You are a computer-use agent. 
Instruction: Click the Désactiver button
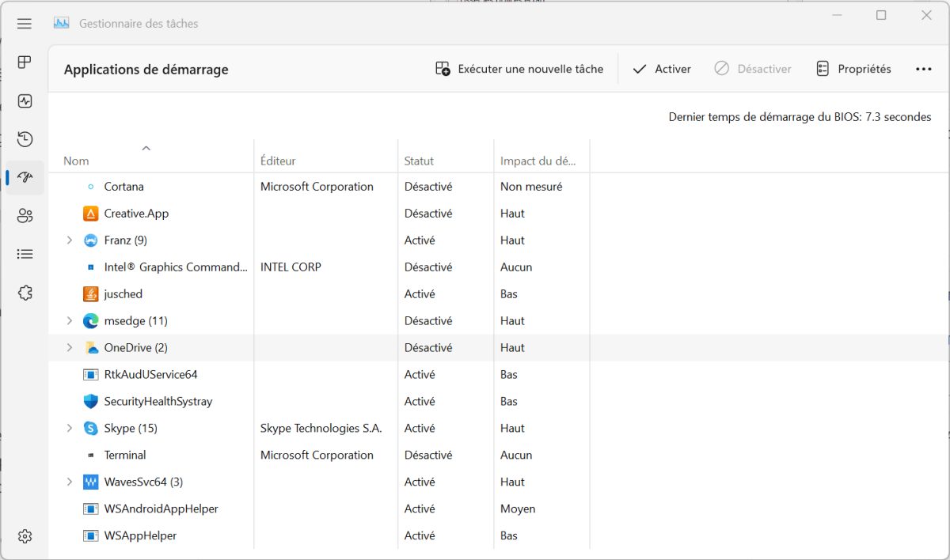pos(752,70)
